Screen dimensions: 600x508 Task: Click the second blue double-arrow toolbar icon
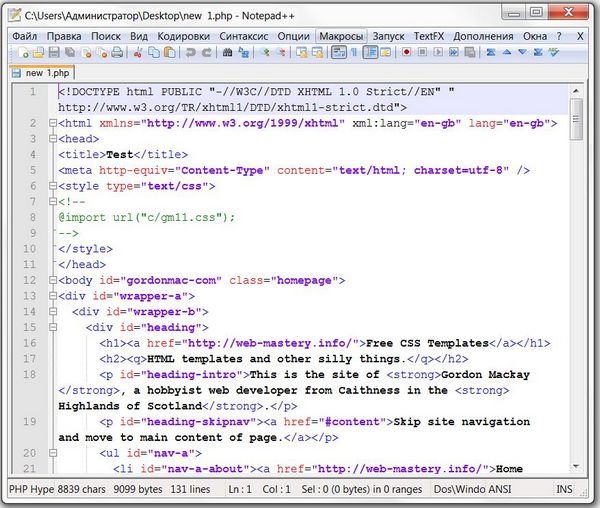(538, 52)
